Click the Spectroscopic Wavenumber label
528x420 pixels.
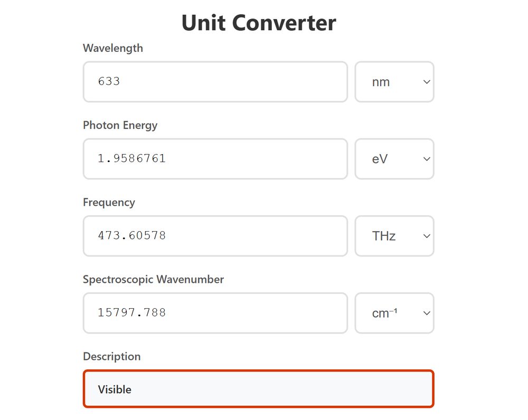click(x=153, y=279)
